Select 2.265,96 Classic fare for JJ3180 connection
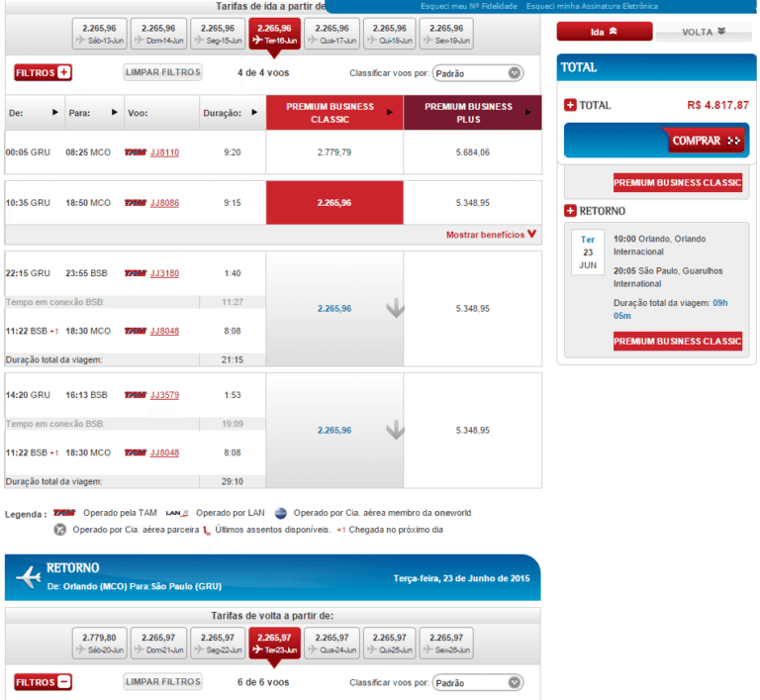Image resolution: width=760 pixels, height=700 pixels. click(334, 309)
